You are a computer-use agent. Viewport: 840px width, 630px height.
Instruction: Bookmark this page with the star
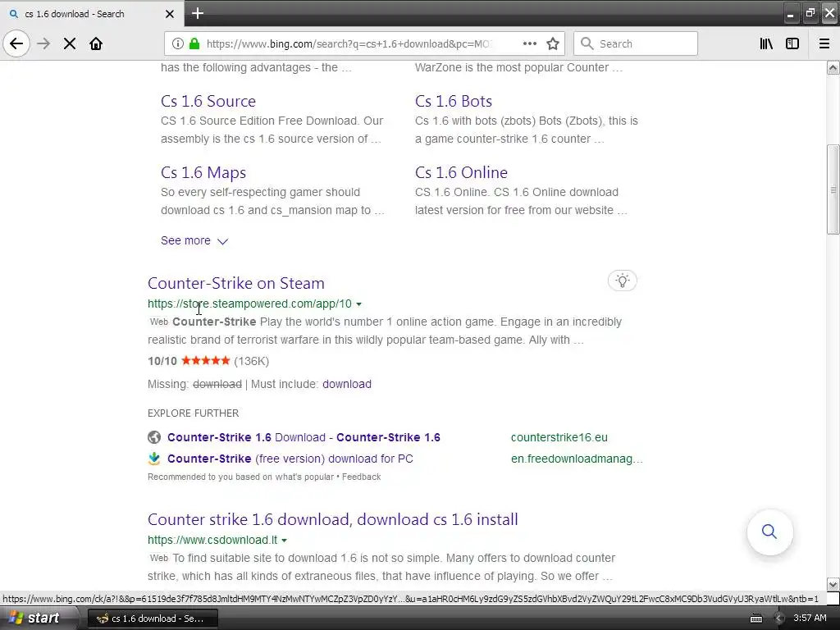553,43
